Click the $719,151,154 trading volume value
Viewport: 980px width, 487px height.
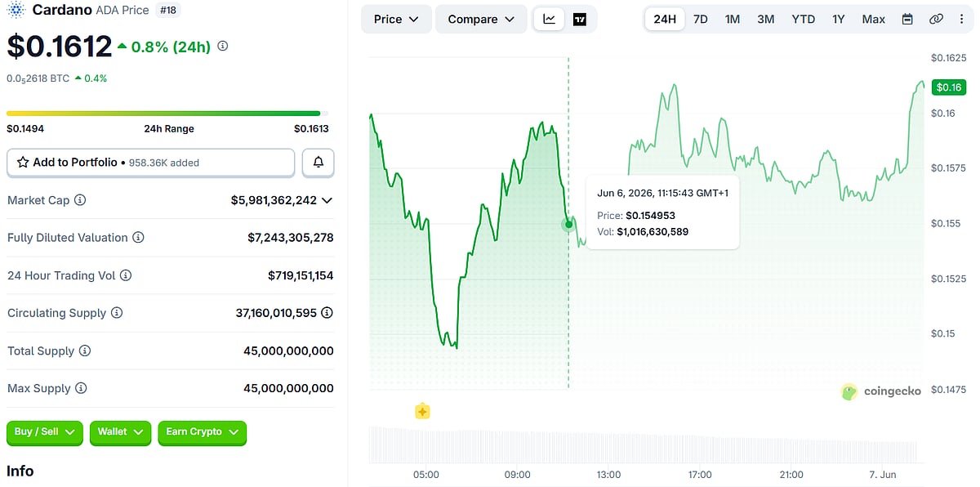tap(301, 275)
